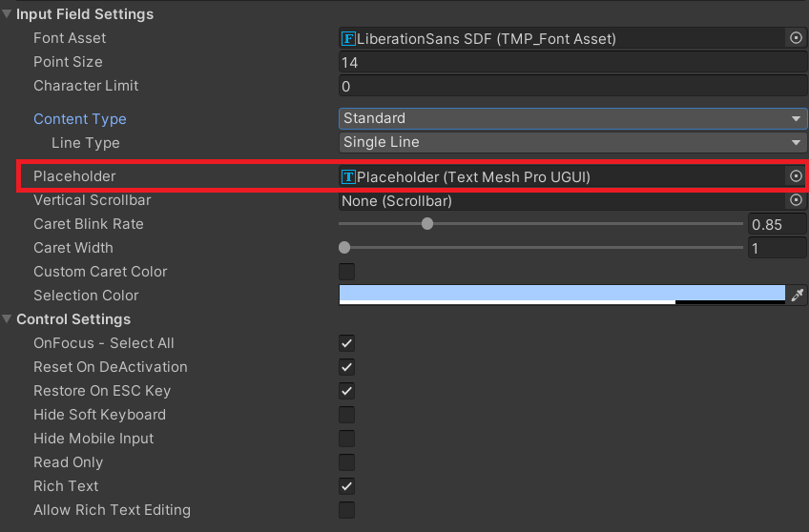The height and width of the screenshot is (532, 809).
Task: Click the Custom Caret Color label
Action: [100, 272]
